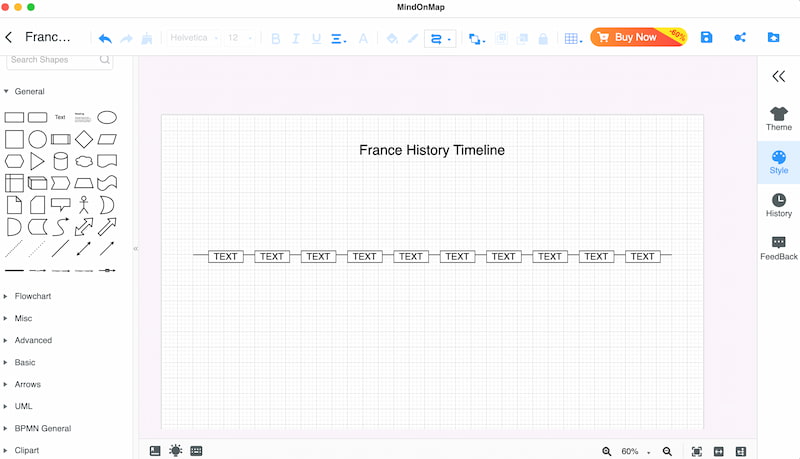
Task: Click the line color pen icon
Action: 413,38
